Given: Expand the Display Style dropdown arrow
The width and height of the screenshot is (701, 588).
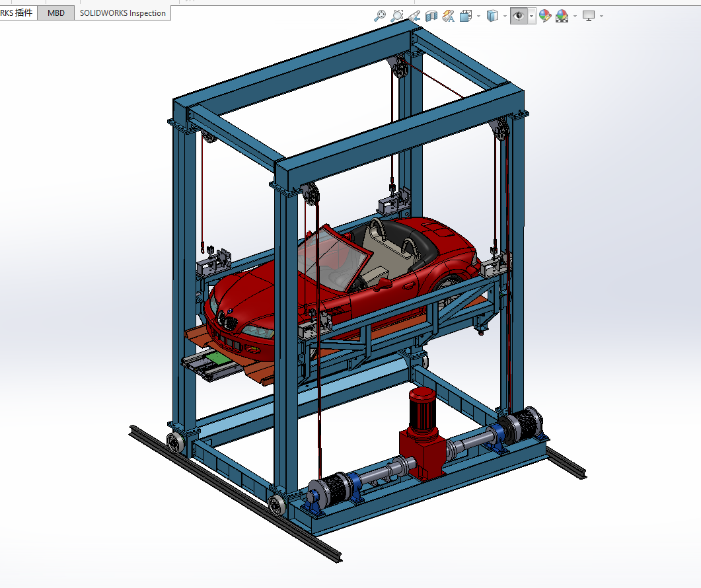Looking at the screenshot, I should pos(505,17).
